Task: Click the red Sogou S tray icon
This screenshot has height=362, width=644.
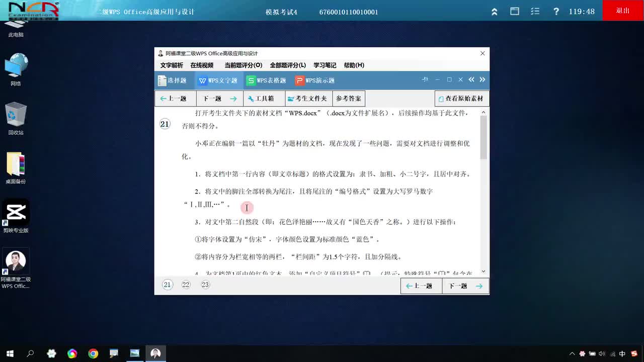Action: pos(634,354)
